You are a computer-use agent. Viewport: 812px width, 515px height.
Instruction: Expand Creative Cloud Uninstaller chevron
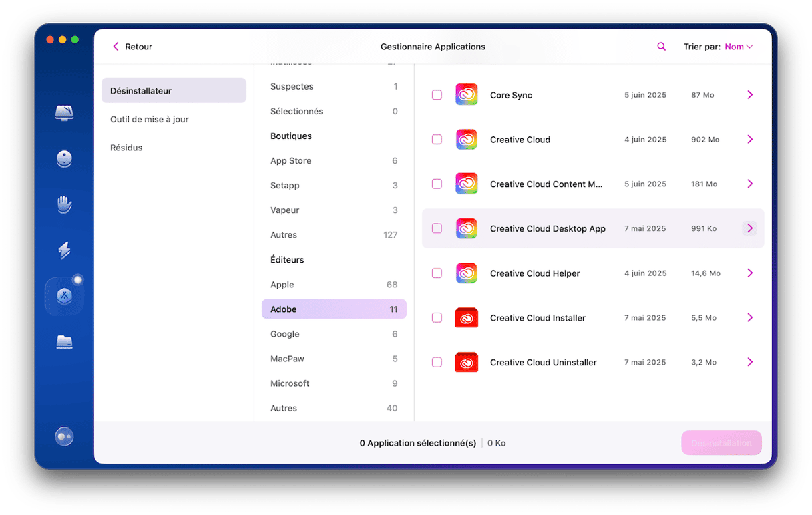coord(750,362)
